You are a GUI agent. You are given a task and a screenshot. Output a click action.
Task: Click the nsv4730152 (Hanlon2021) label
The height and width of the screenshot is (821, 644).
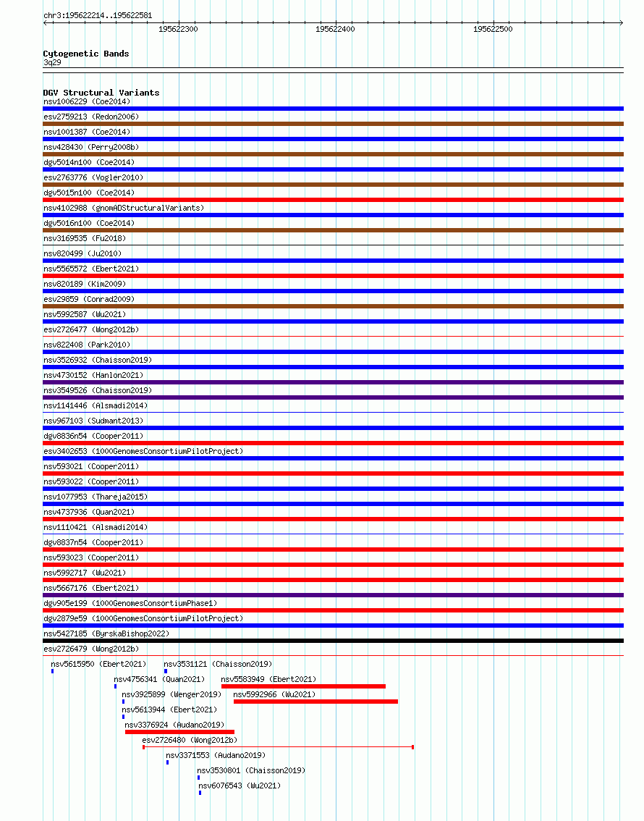pyautogui.click(x=93, y=375)
